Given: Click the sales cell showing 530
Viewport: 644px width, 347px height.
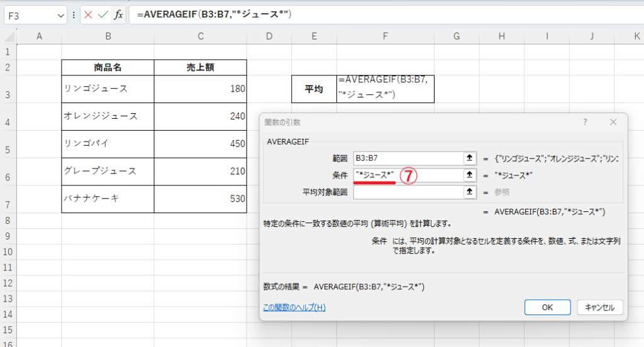Looking at the screenshot, I should [200, 199].
